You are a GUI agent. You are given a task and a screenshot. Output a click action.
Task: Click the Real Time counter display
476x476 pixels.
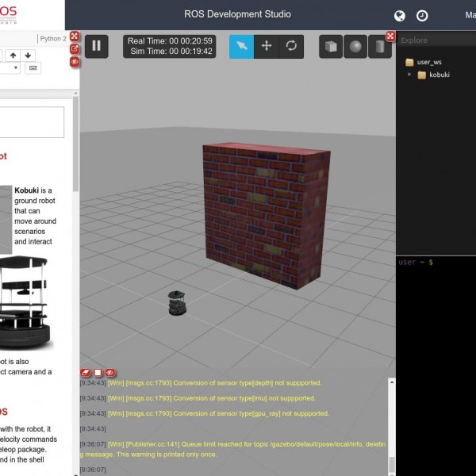coord(170,41)
